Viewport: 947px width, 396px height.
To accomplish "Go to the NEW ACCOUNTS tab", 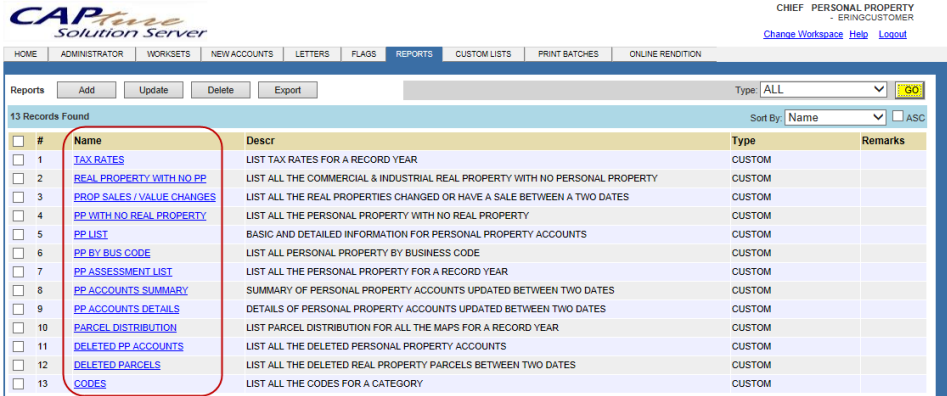I will tap(242, 54).
